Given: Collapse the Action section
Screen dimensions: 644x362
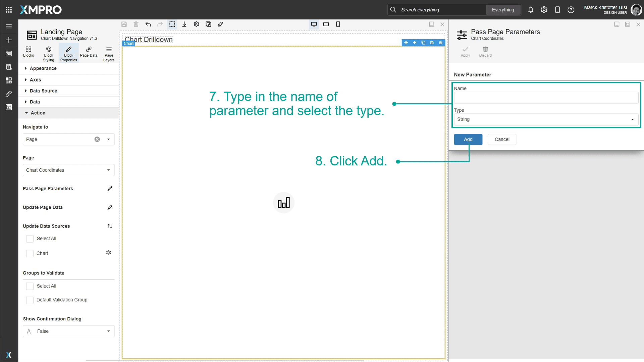Looking at the screenshot, I should point(38,113).
